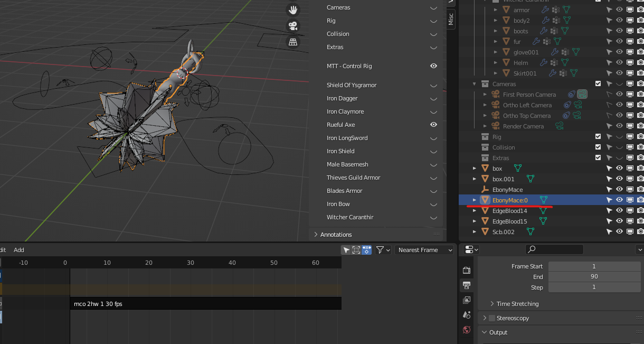The image size is (644, 344).
Task: Toggle camera view with the viewport camera icon
Action: pyautogui.click(x=293, y=25)
